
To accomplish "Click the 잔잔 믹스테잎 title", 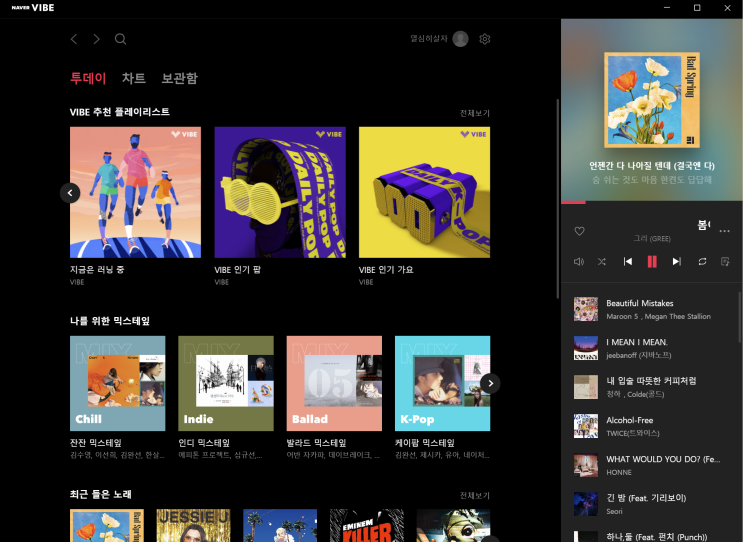I will tap(96, 443).
